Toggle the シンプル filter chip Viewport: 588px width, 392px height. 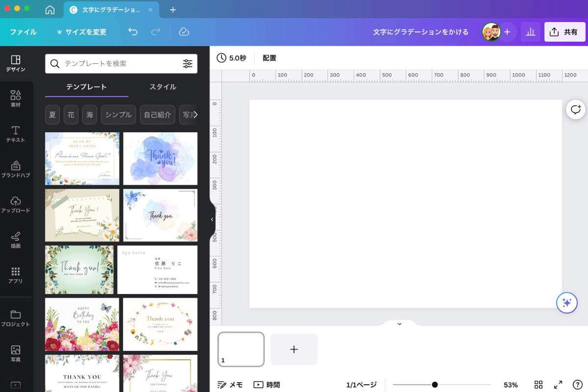point(118,115)
